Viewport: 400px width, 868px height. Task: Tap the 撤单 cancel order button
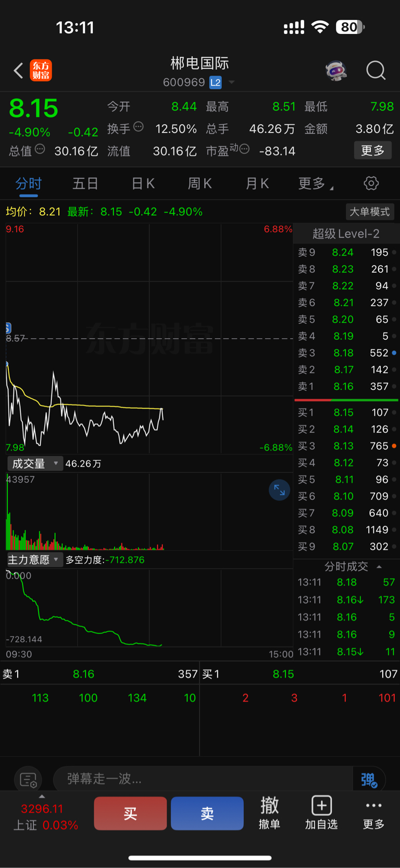point(269,813)
